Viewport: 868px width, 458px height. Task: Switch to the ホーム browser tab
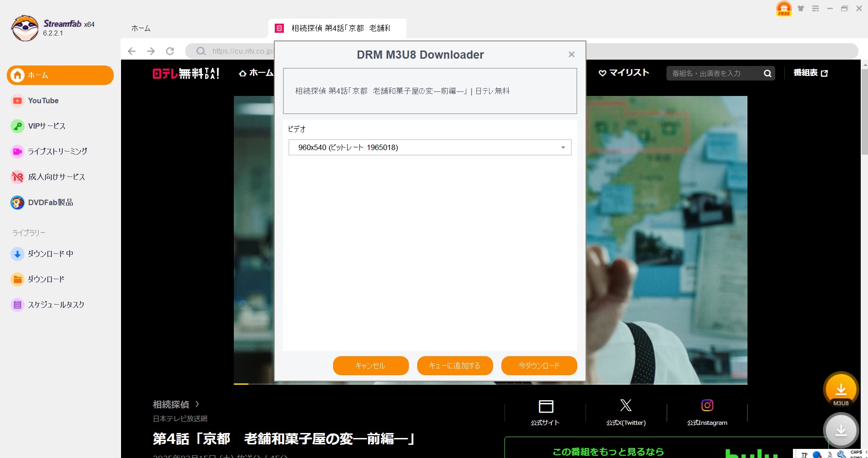141,28
